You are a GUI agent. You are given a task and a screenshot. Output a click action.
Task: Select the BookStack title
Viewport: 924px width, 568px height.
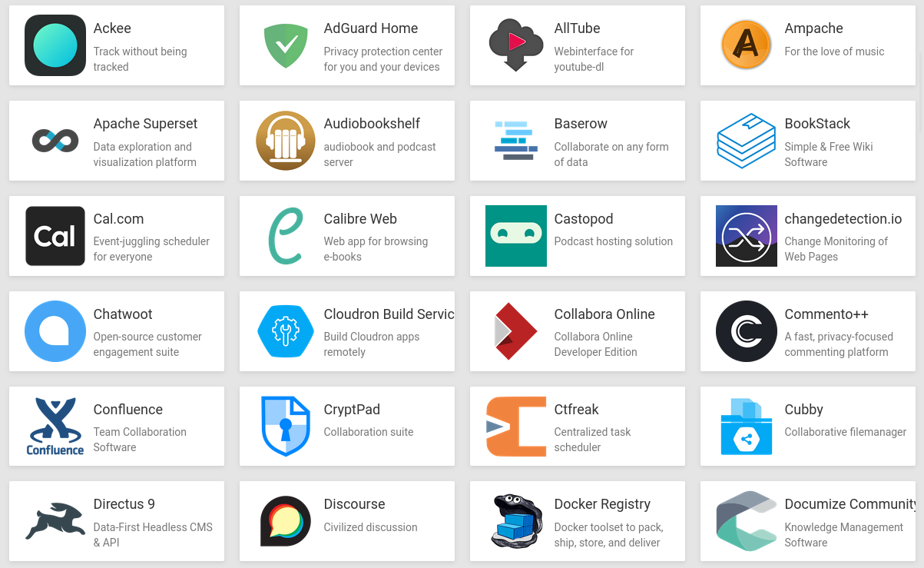(x=818, y=124)
